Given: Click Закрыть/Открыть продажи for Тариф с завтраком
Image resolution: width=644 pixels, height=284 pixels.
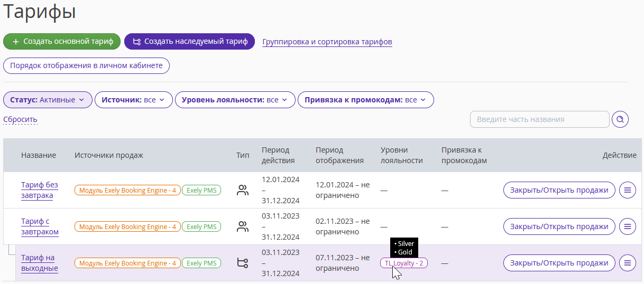Looking at the screenshot, I should pos(559,226).
